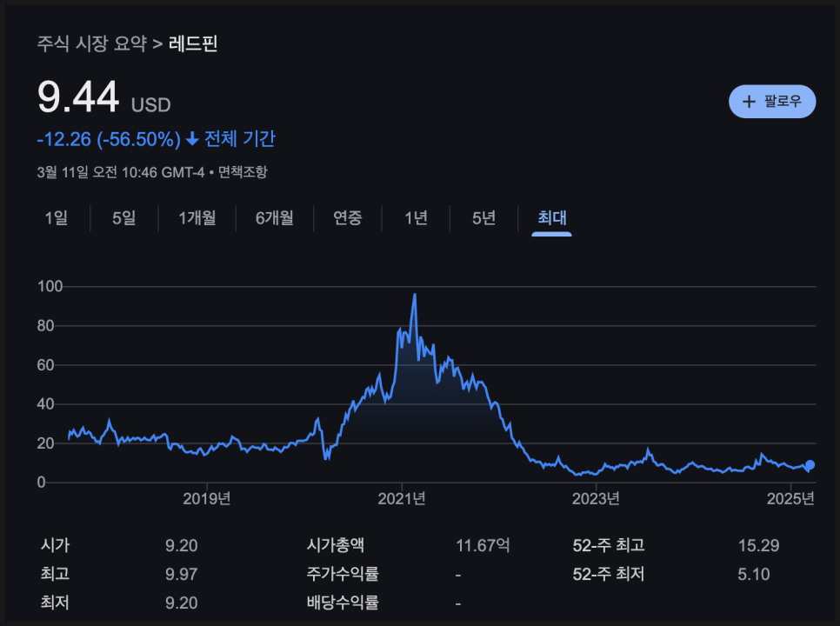Click the 9.44 current price value
This screenshot has width=840, height=626.
[78, 97]
